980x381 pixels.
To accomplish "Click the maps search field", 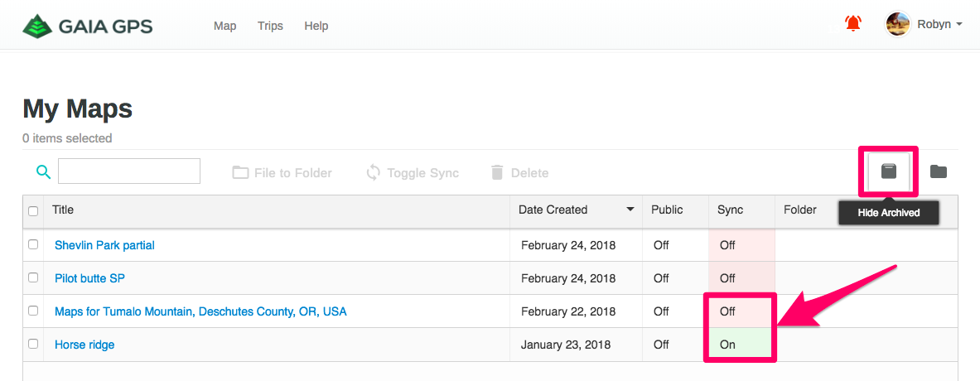I will [128, 171].
